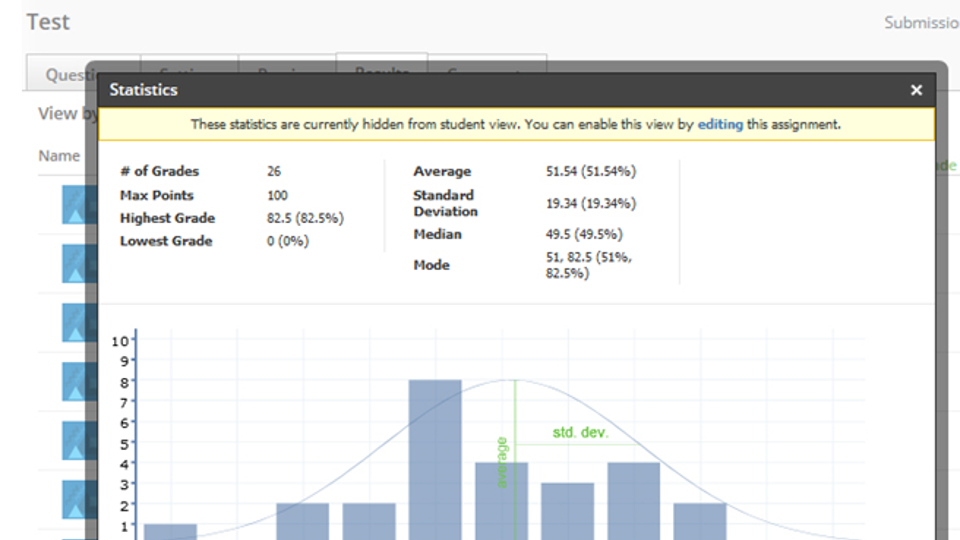Screen dimensions: 960x540
Task: Select the 'Median' label
Action: click(x=437, y=234)
